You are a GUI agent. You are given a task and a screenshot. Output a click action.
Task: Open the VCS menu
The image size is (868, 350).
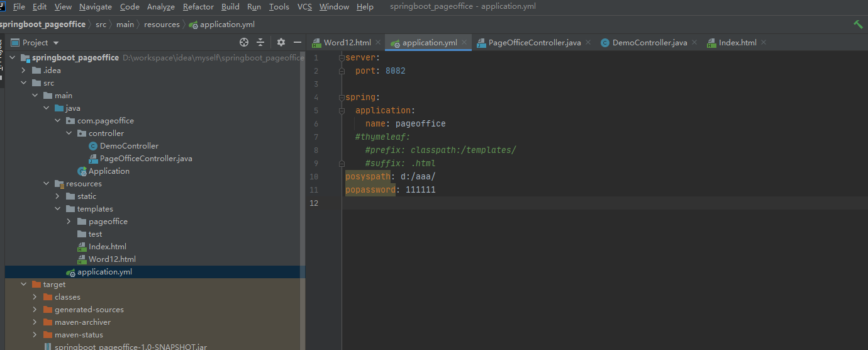tap(304, 7)
